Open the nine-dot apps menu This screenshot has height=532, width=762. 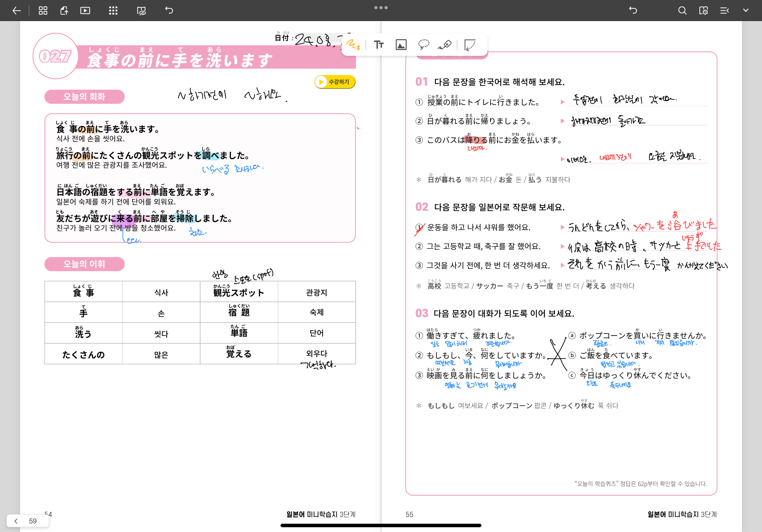[113, 11]
